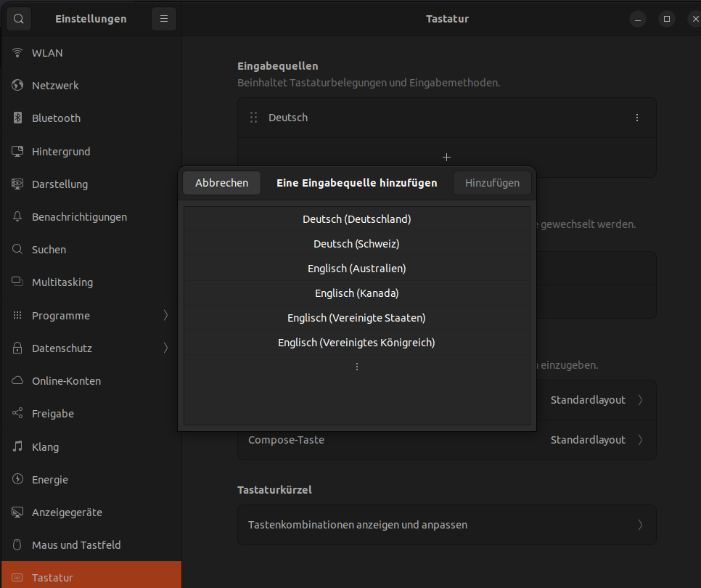
Task: Click the Freigabe share icon
Action: 18,414
